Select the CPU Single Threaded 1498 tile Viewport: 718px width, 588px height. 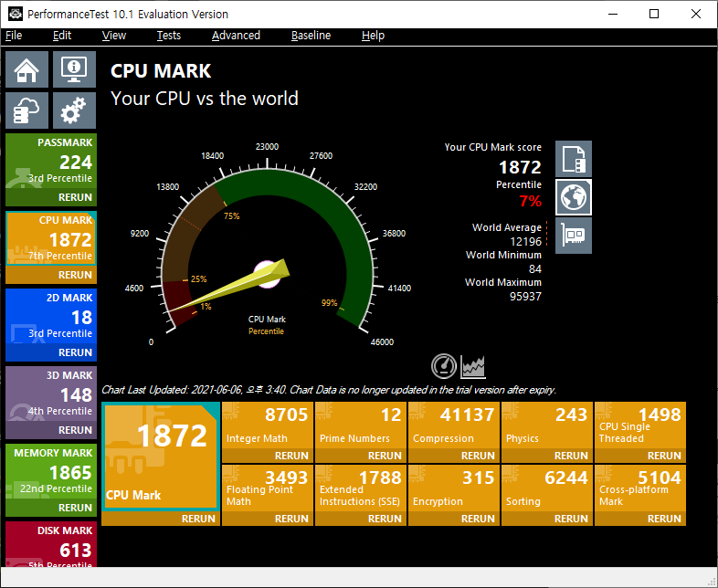pos(640,425)
